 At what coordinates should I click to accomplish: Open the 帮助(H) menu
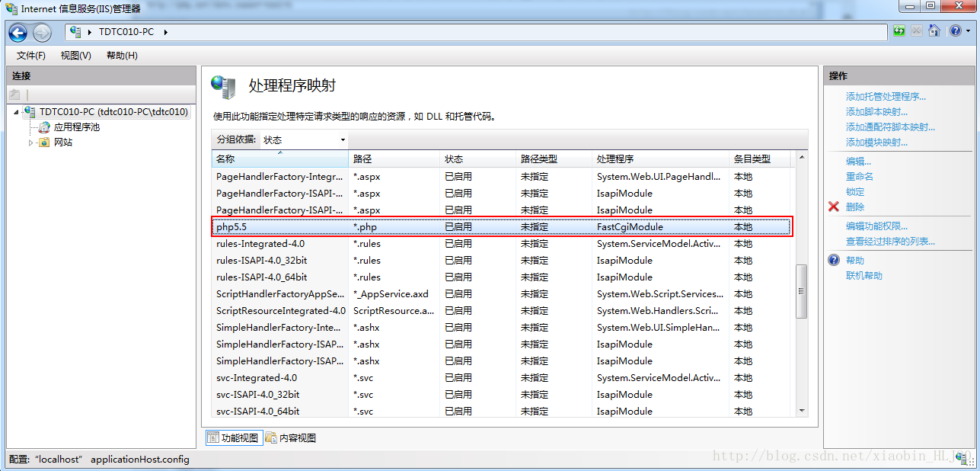[122, 56]
